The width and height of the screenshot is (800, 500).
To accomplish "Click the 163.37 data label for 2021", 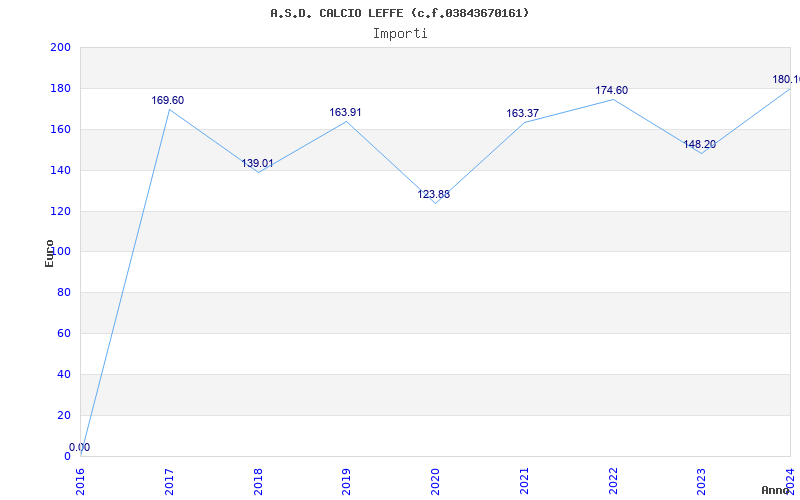I will 522,114.
